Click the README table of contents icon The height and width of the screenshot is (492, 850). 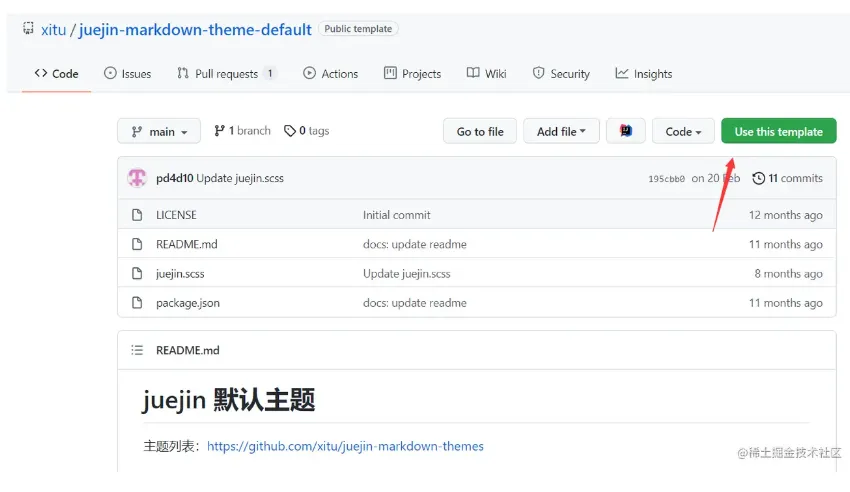pos(137,350)
